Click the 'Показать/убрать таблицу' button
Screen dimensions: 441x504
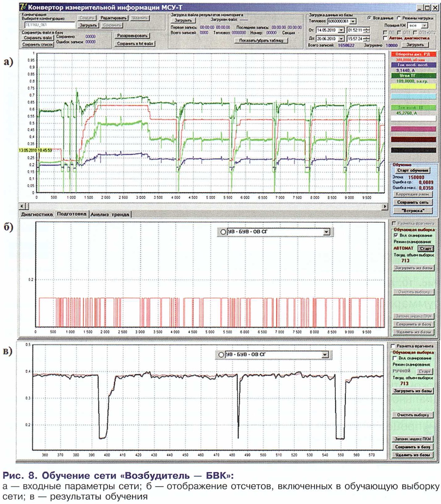coord(261,41)
